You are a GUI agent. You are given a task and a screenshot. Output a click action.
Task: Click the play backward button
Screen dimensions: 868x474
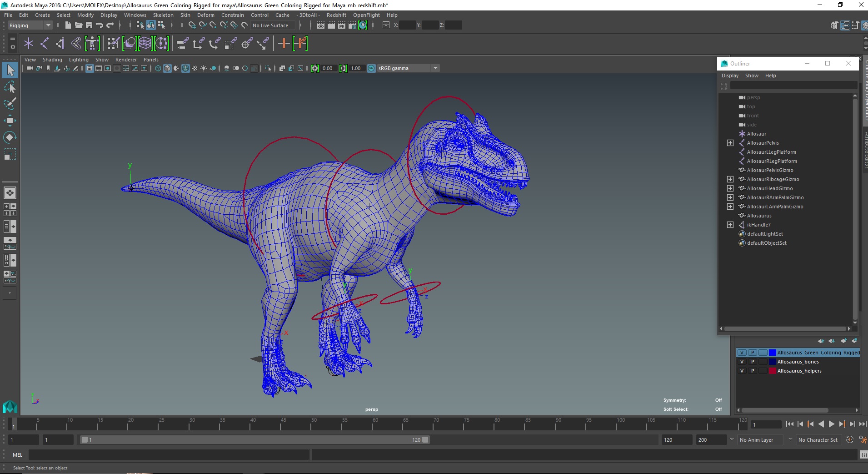coord(821,424)
